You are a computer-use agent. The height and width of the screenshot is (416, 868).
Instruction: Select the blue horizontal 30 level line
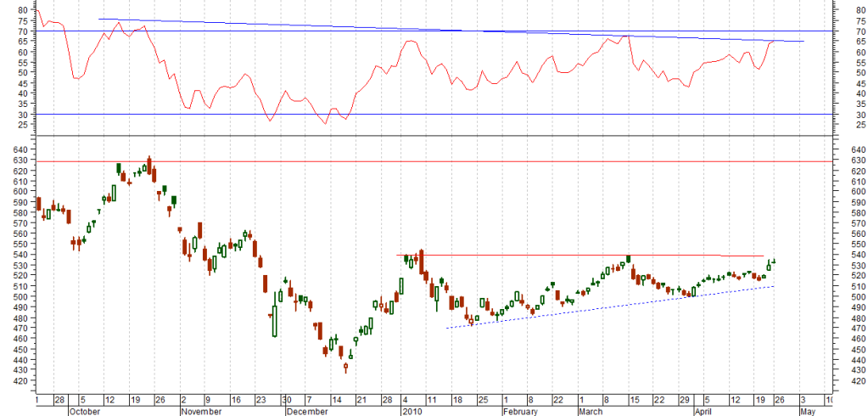pyautogui.click(x=434, y=114)
